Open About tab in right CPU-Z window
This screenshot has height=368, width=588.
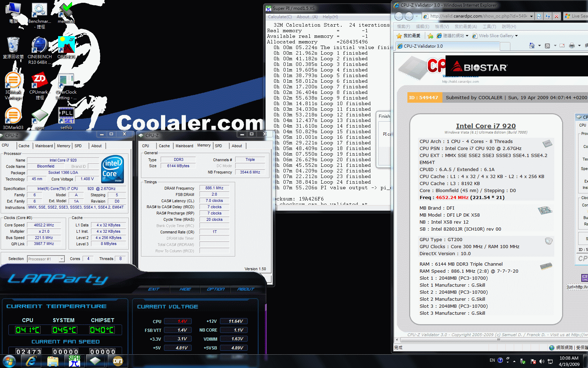coord(237,146)
